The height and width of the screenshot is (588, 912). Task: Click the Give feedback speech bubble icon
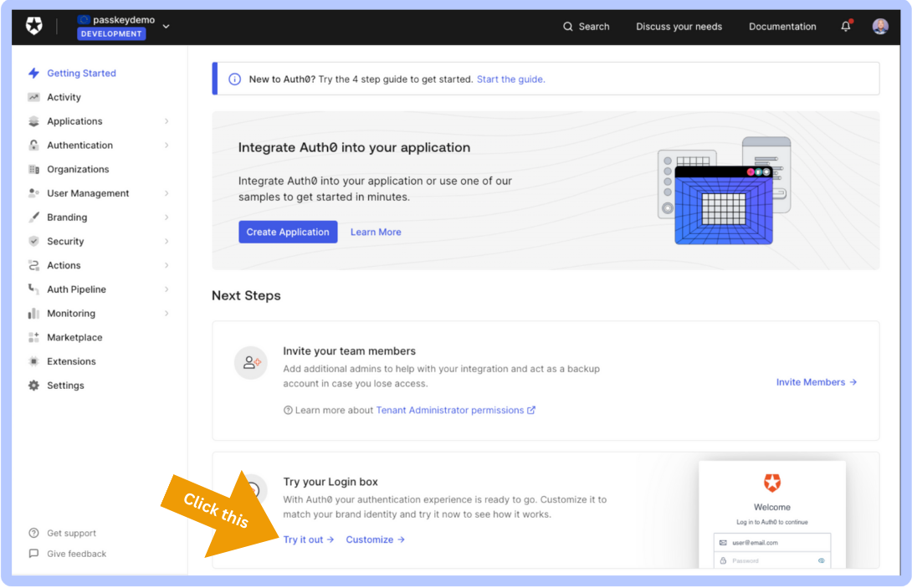(x=33, y=554)
